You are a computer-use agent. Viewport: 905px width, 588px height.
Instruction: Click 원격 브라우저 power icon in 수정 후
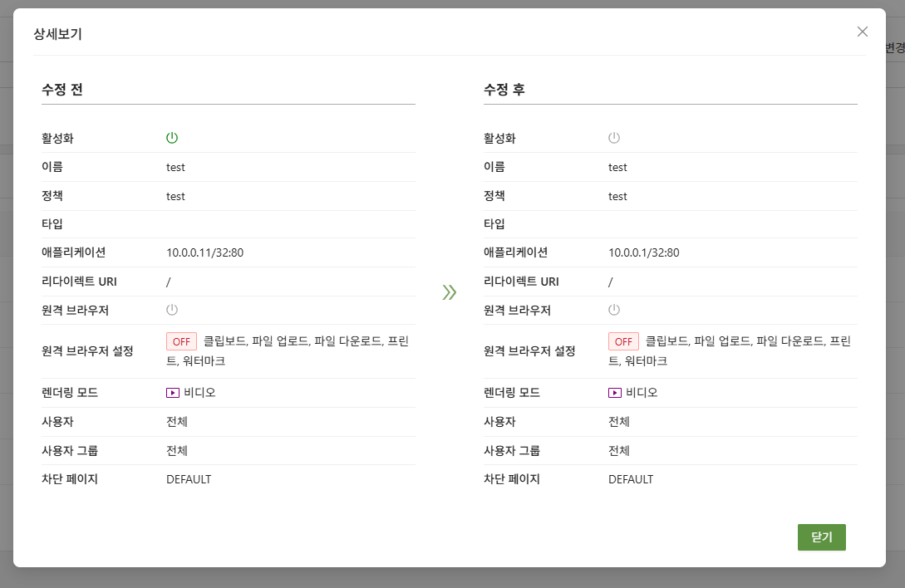(614, 310)
